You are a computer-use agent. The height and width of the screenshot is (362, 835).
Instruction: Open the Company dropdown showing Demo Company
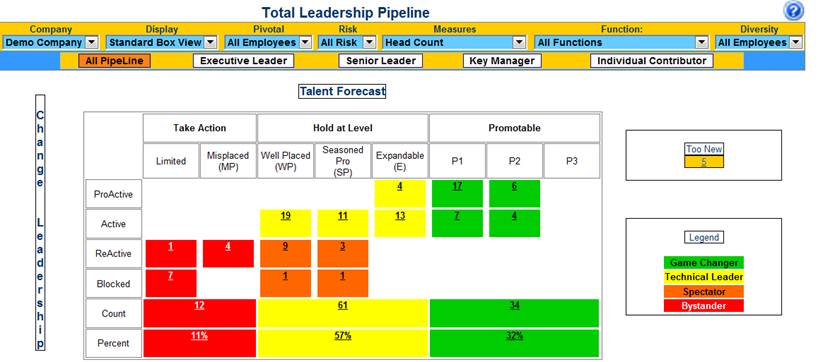[50, 42]
